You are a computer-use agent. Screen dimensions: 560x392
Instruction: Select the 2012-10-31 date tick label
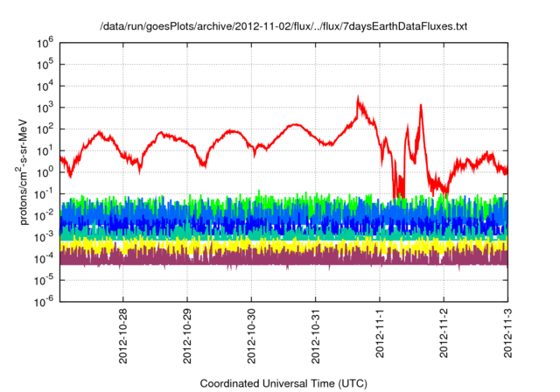click(315, 336)
